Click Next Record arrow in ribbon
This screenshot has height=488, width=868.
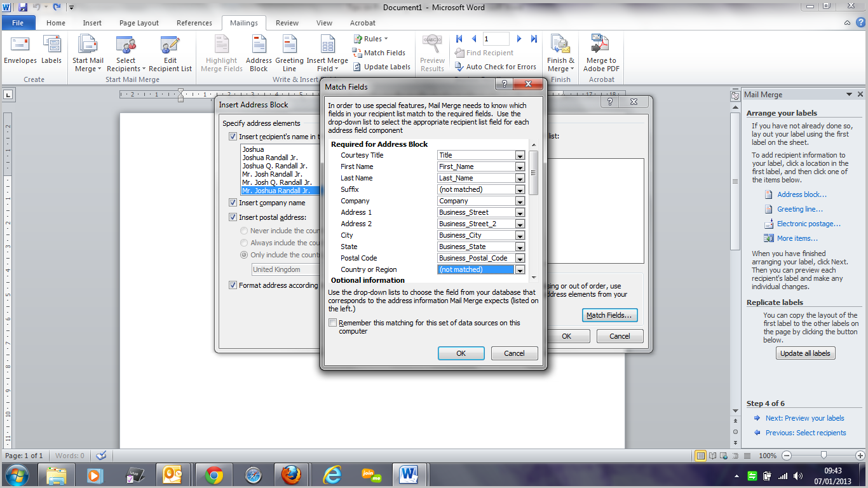519,39
